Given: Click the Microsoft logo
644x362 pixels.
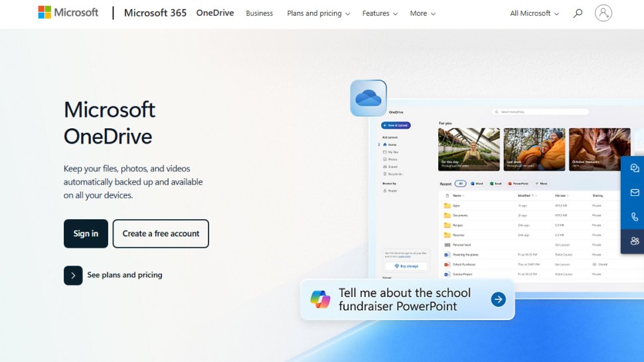Looking at the screenshot, I should 68,13.
